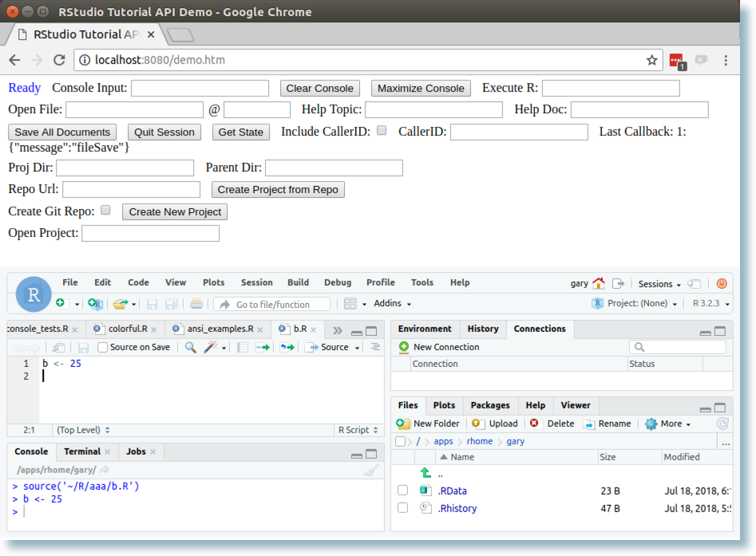Screen dimensions: 756x556
Task: Click the rhome breadcrumb link
Action: click(480, 441)
